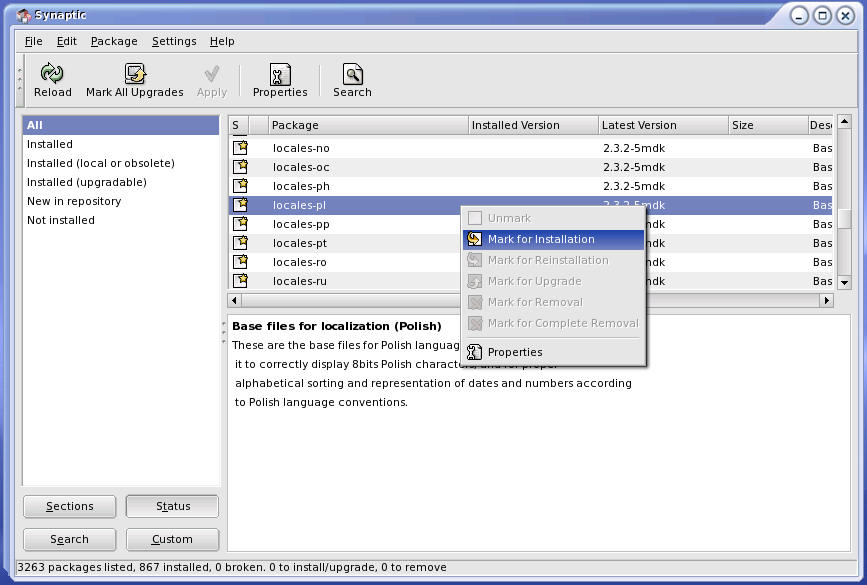
Task: Select Not installed filter
Action: click(121, 220)
